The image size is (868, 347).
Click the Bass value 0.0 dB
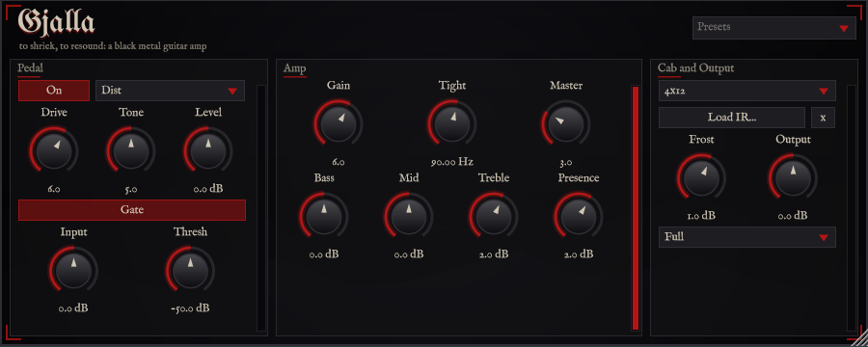click(324, 254)
